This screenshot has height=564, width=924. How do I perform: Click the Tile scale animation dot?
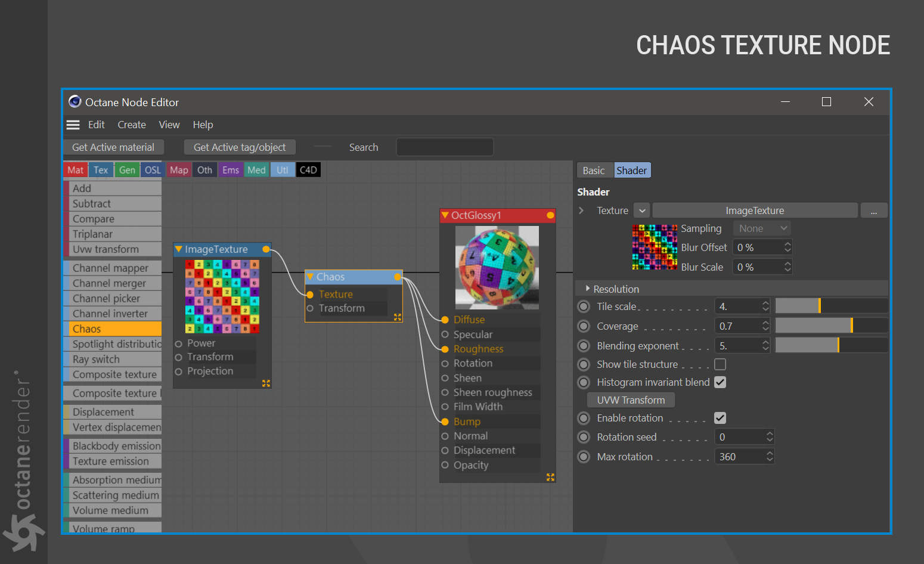point(584,306)
